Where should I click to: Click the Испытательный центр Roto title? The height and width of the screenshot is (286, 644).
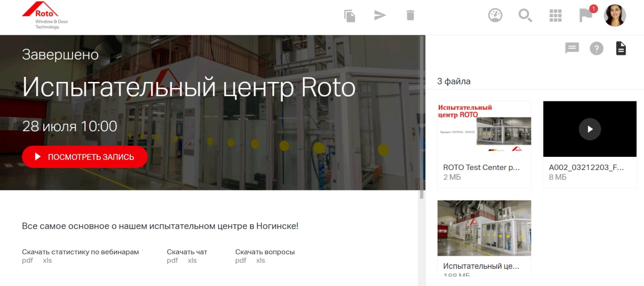coord(189,87)
